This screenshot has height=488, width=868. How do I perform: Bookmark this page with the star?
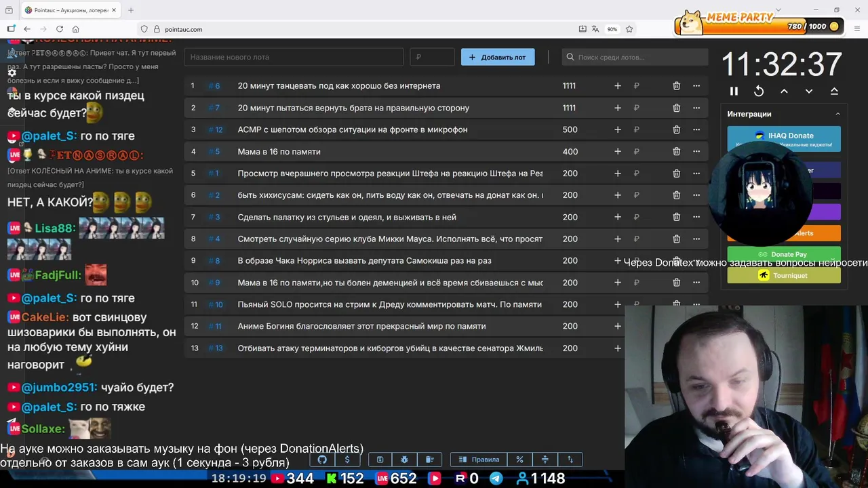click(x=629, y=29)
